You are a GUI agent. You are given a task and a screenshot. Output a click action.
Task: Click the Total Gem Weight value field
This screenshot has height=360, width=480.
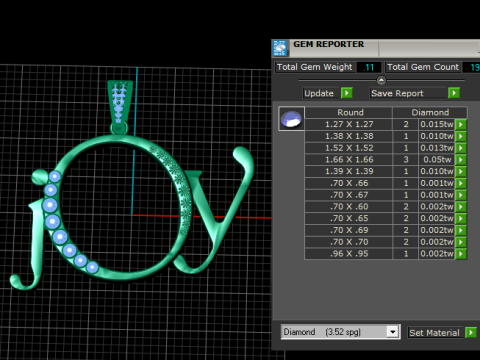tap(369, 67)
